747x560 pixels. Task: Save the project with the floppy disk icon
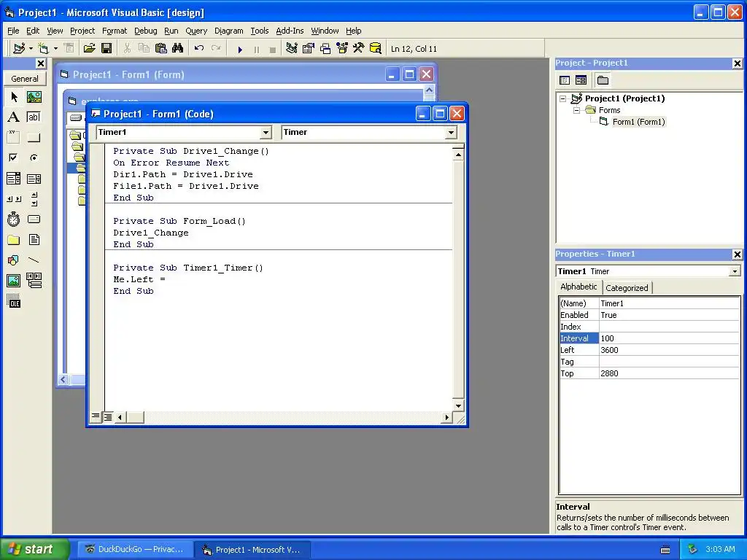(107, 48)
